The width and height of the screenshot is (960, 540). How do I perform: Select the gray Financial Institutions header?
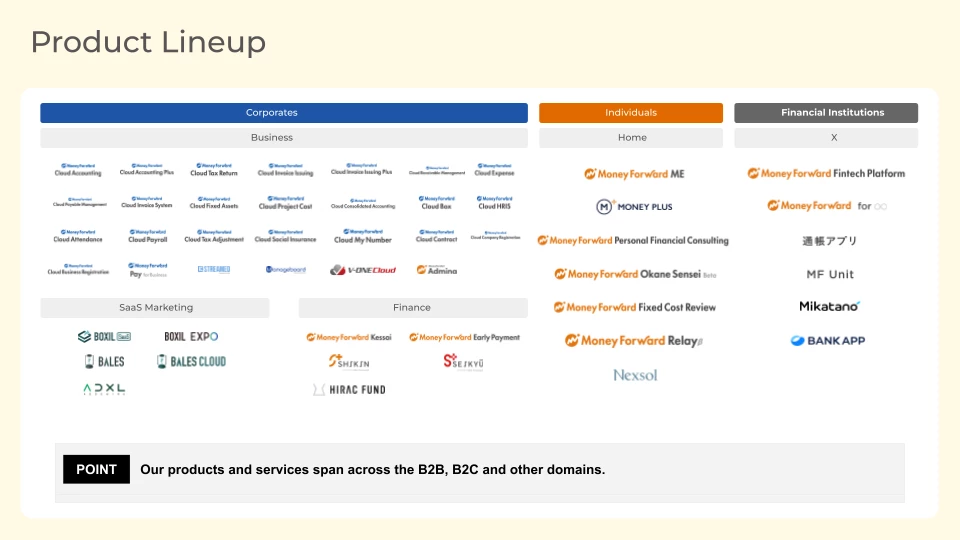pyautogui.click(x=826, y=113)
